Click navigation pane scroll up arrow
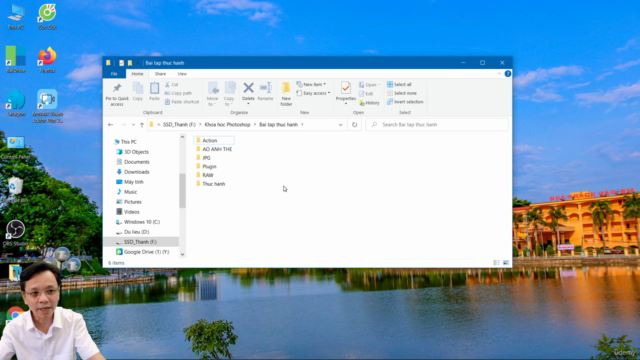The width and height of the screenshot is (640, 360). [182, 137]
